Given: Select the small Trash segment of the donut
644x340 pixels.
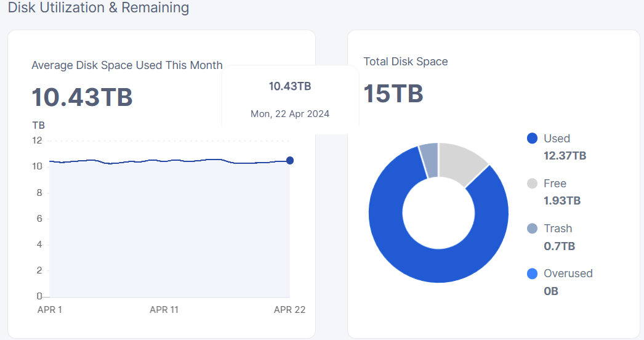Looking at the screenshot, I should point(429,160).
